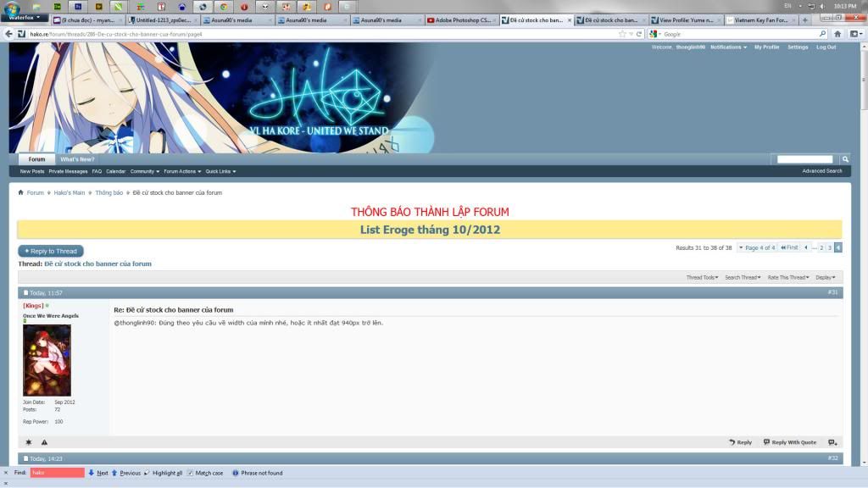Viewport: 868px width, 488px height.
Task: Open the bookmarks menu button in toolbar
Action: (x=855, y=34)
